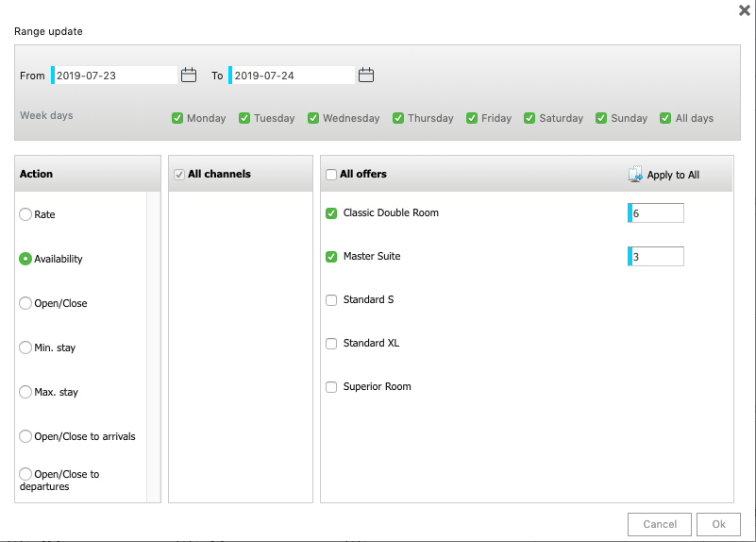Select Open/Close to arrivals action
Viewport: 756px width, 542px height.
(x=25, y=436)
